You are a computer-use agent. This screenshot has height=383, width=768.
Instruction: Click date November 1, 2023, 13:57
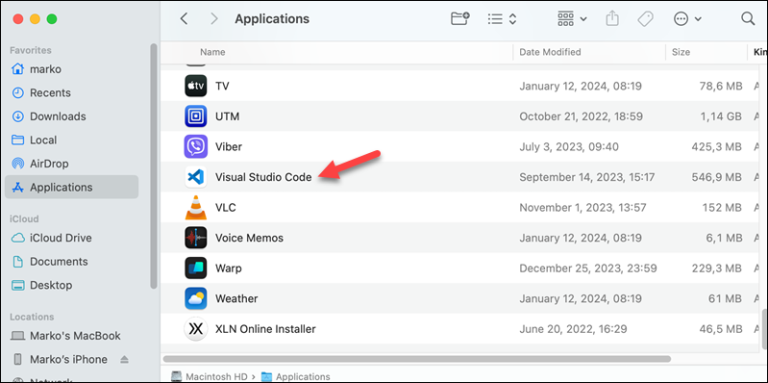coord(583,208)
